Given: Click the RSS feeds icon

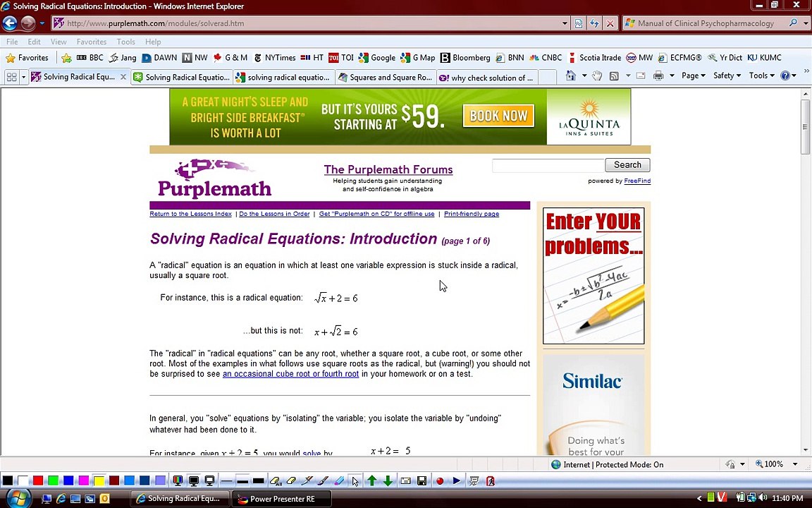Looking at the screenshot, I should 614,75.
